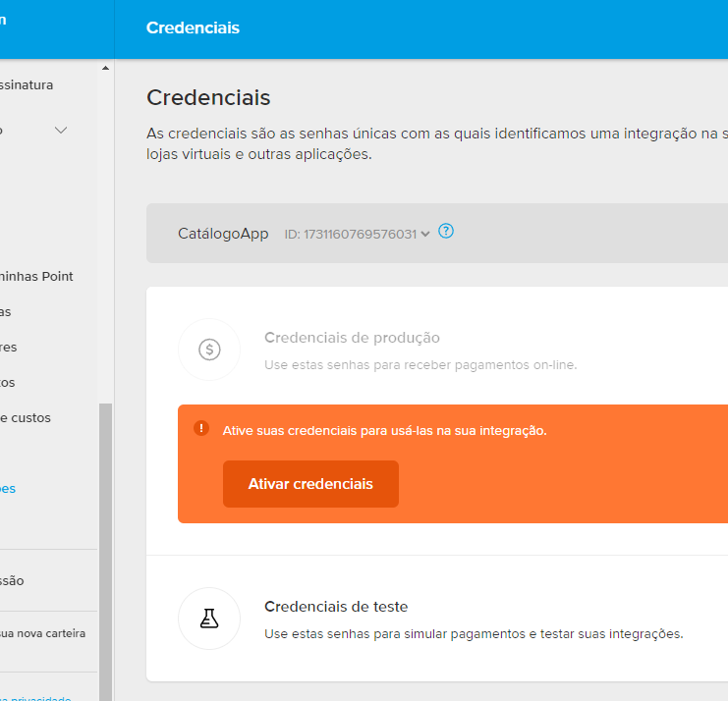Click the Ativar credenciais button
This screenshot has width=728, height=701.
pos(310,484)
